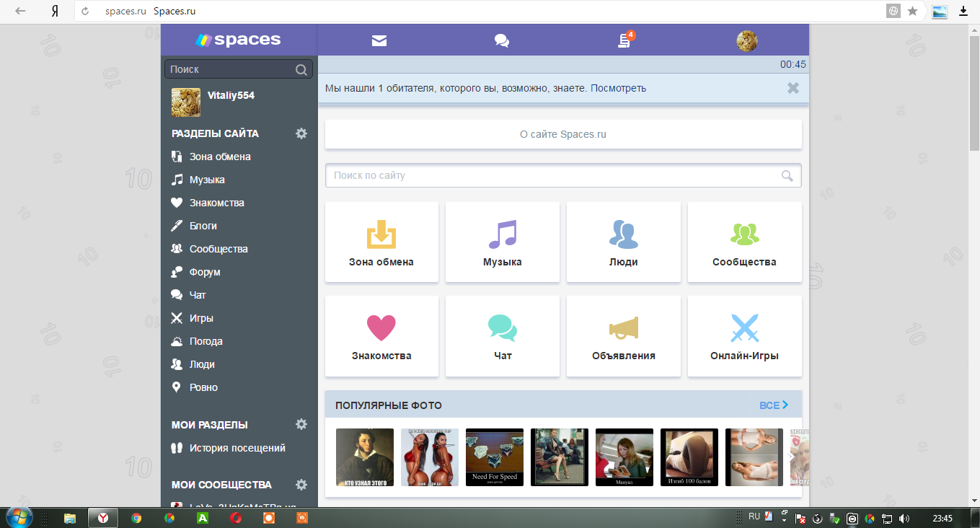Open settings gear for РАЗДЕЛЫ САЙТА
The height and width of the screenshot is (528, 980).
point(301,133)
